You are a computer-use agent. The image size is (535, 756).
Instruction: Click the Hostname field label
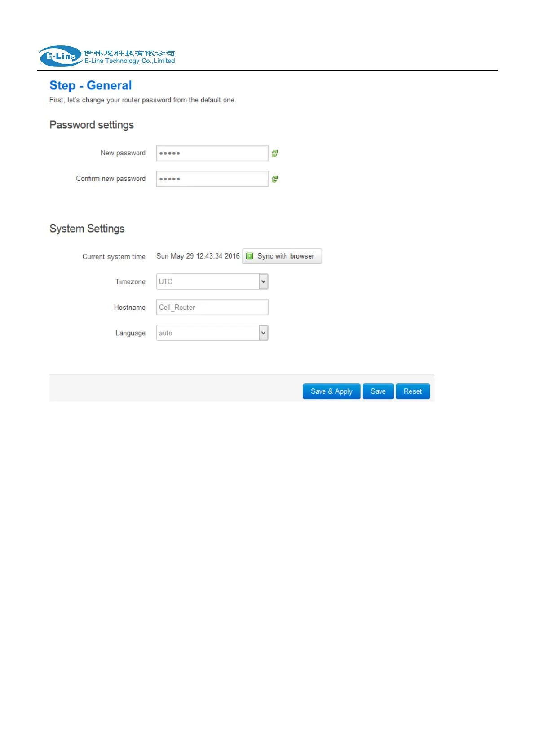pyautogui.click(x=129, y=308)
